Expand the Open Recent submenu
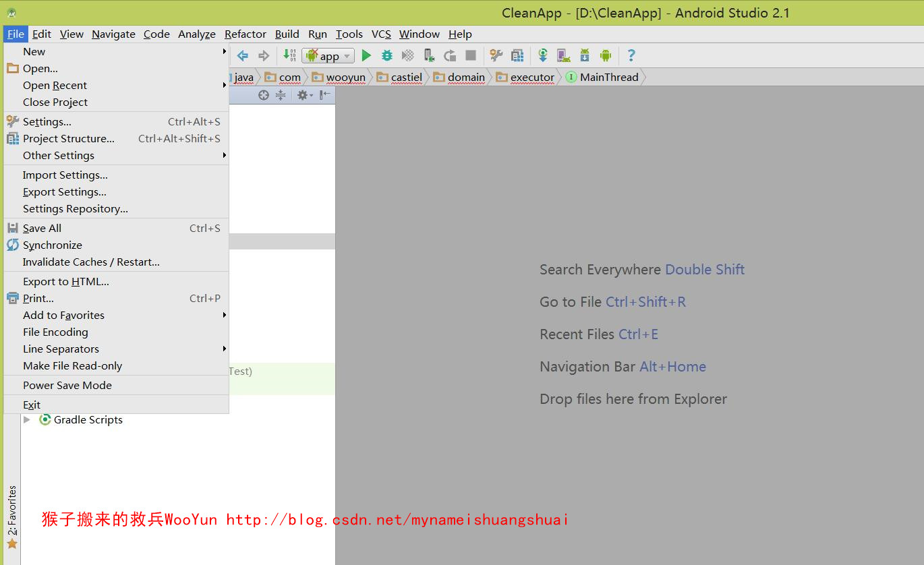 tap(55, 86)
